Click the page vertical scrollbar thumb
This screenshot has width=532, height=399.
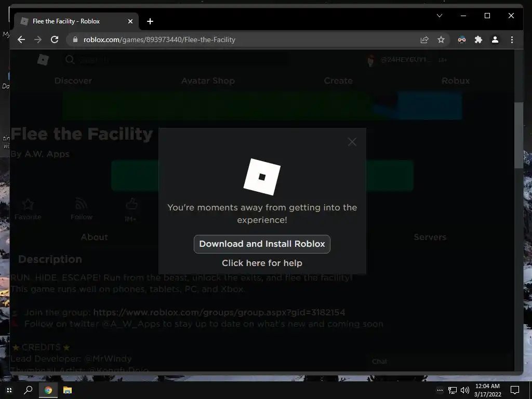(518, 135)
